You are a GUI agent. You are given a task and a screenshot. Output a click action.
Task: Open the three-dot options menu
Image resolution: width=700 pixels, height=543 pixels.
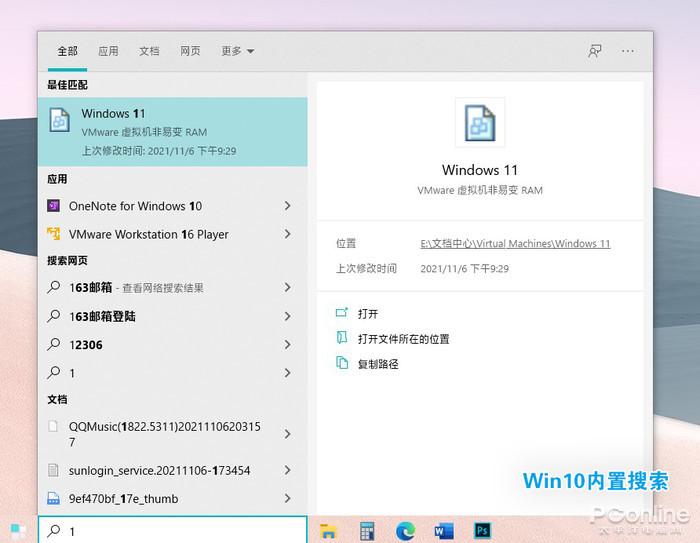[x=628, y=51]
